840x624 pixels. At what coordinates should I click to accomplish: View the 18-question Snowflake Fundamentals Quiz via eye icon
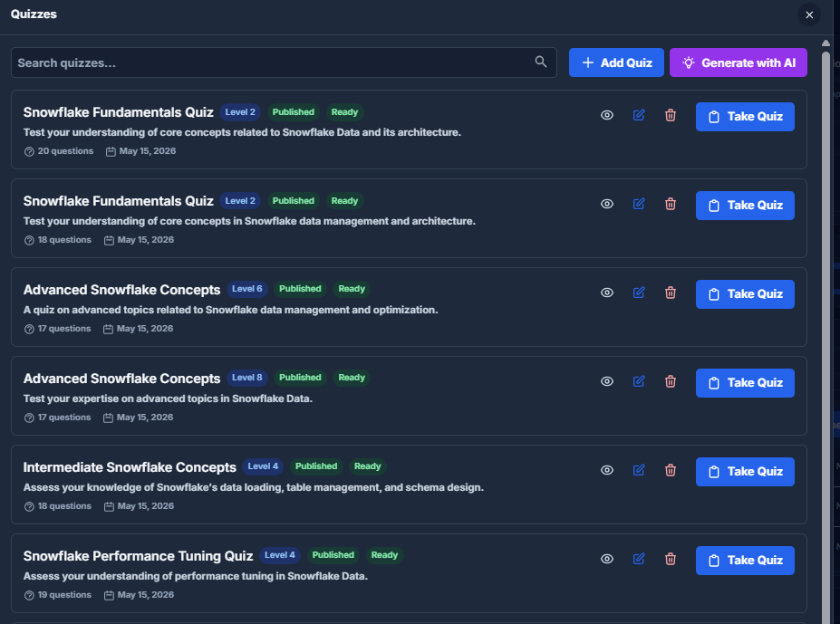[607, 204]
